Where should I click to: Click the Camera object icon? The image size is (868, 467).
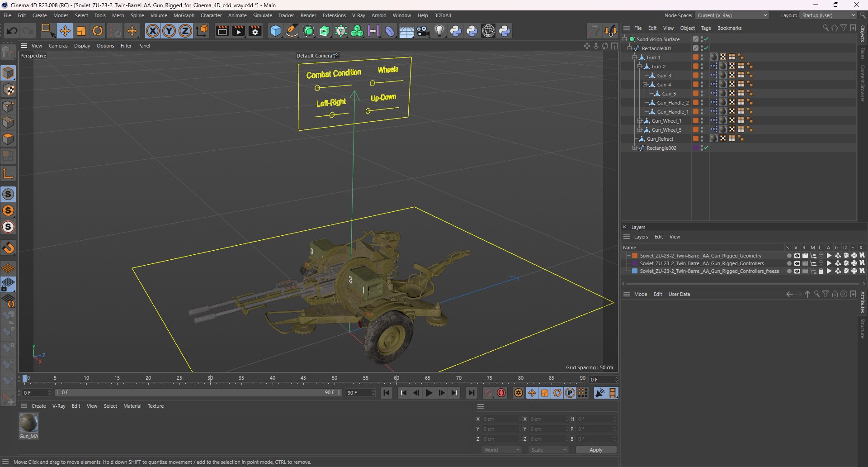click(x=423, y=31)
